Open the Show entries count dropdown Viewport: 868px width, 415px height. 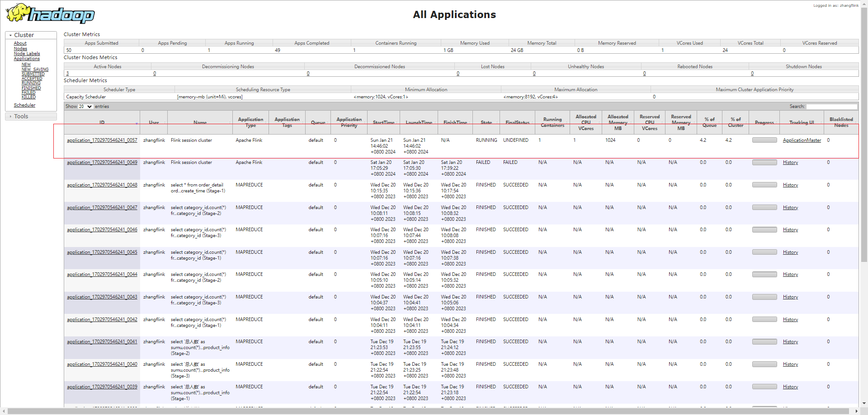tap(85, 107)
